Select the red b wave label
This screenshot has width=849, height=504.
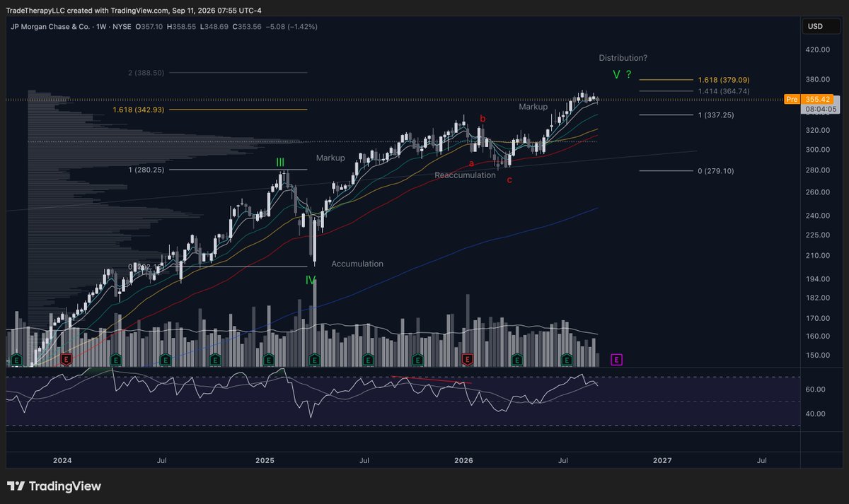point(483,119)
